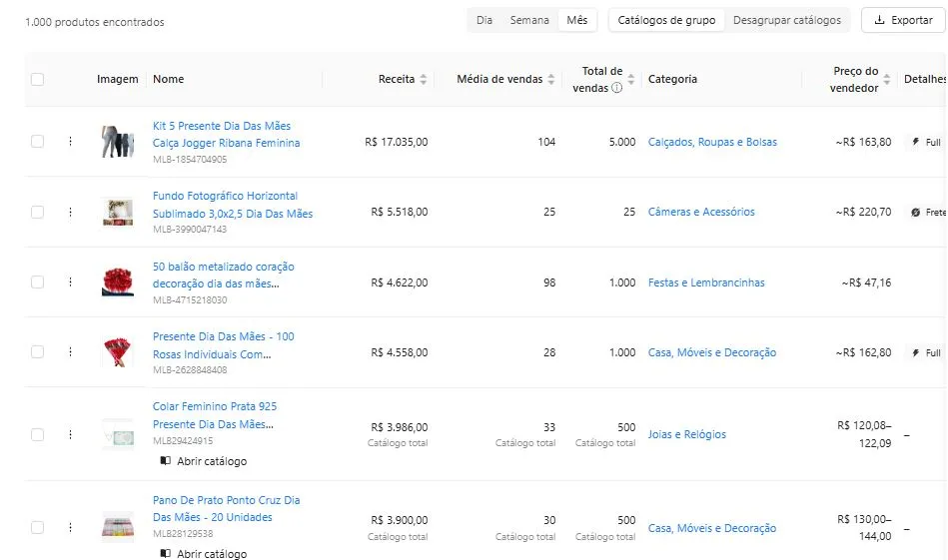Check the Kit 5 Presente product checkbox
This screenshot has width=948, height=560.
pos(37,142)
